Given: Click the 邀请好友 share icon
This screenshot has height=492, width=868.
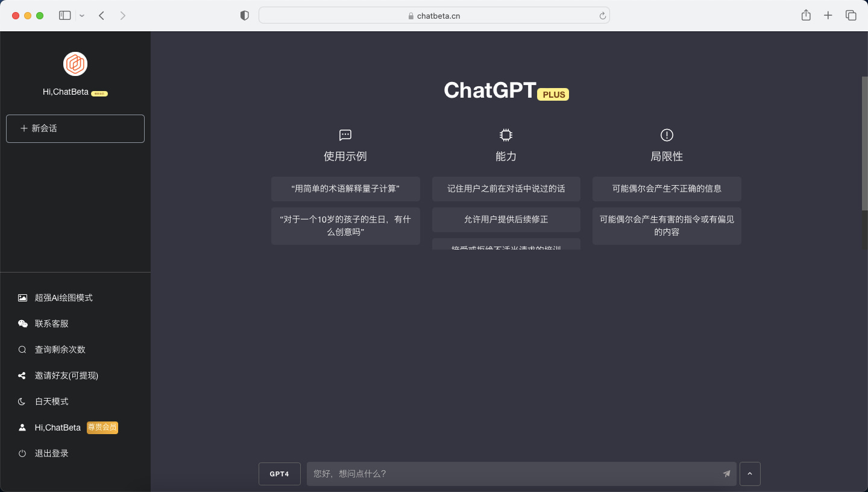Looking at the screenshot, I should click(22, 375).
